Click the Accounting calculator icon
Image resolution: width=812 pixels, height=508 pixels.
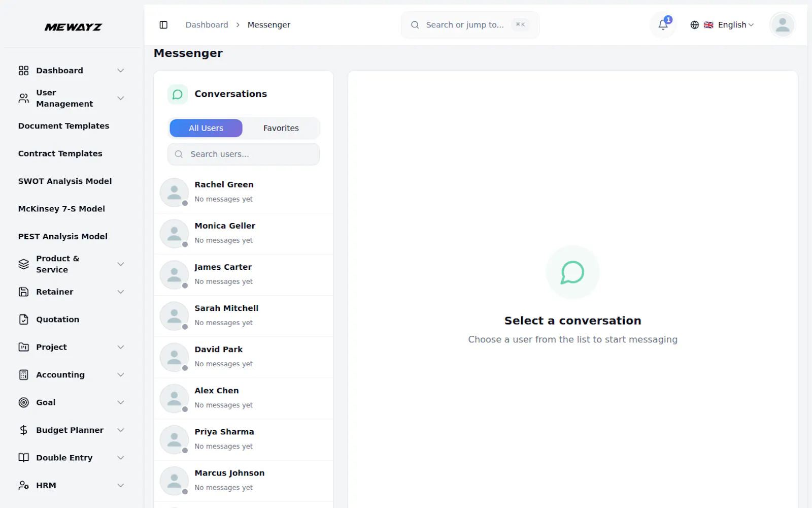pos(23,375)
